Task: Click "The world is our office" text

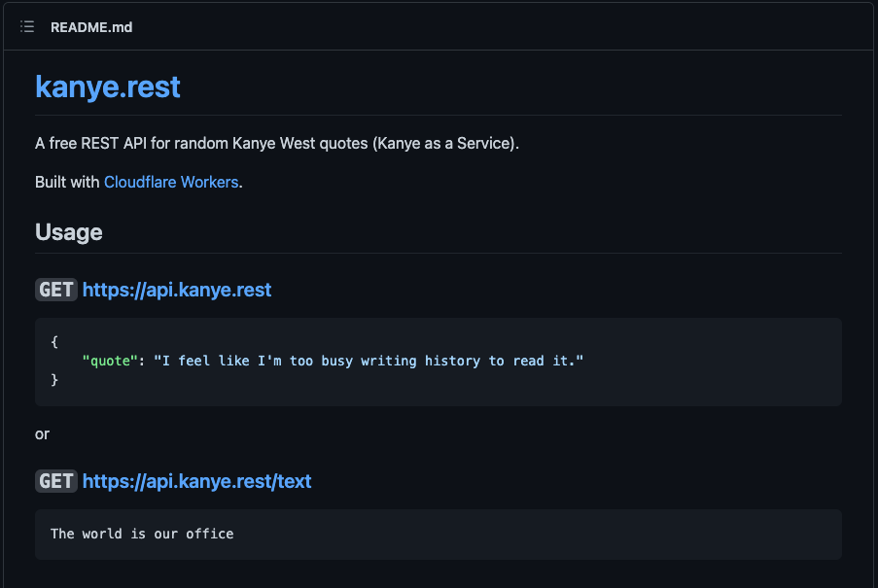Action: 142,534
